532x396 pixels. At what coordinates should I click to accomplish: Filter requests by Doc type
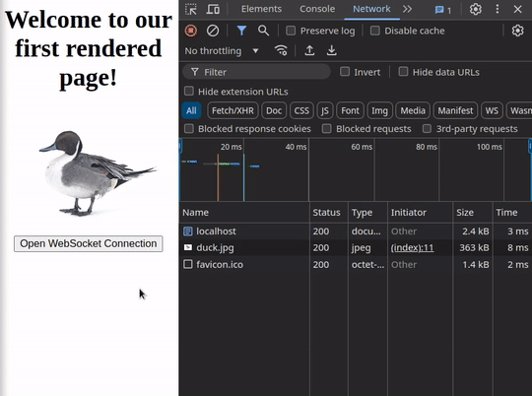(x=274, y=110)
